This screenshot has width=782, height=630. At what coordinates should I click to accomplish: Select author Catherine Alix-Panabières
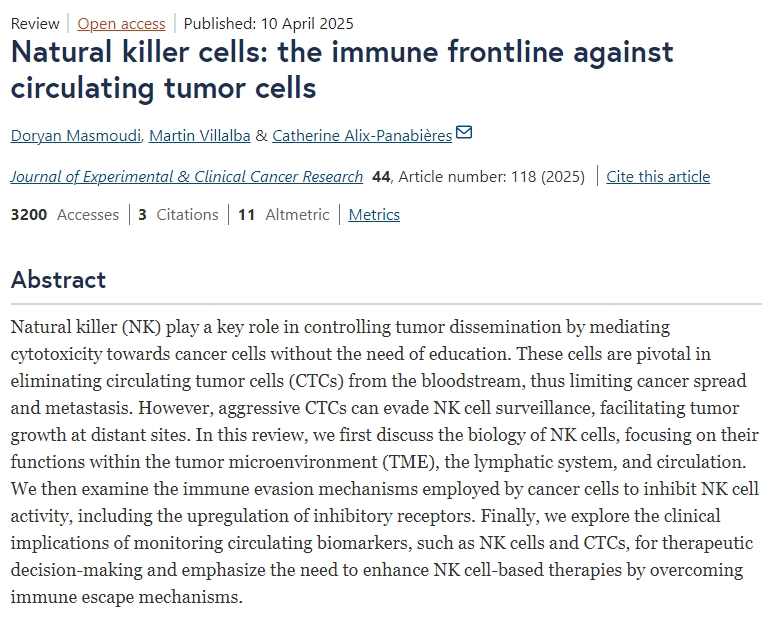pos(362,136)
